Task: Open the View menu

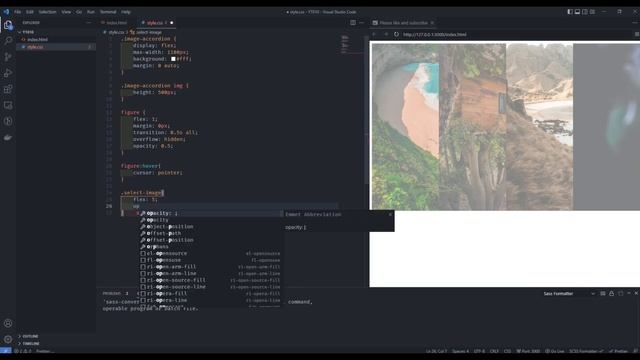Action: coord(66,12)
